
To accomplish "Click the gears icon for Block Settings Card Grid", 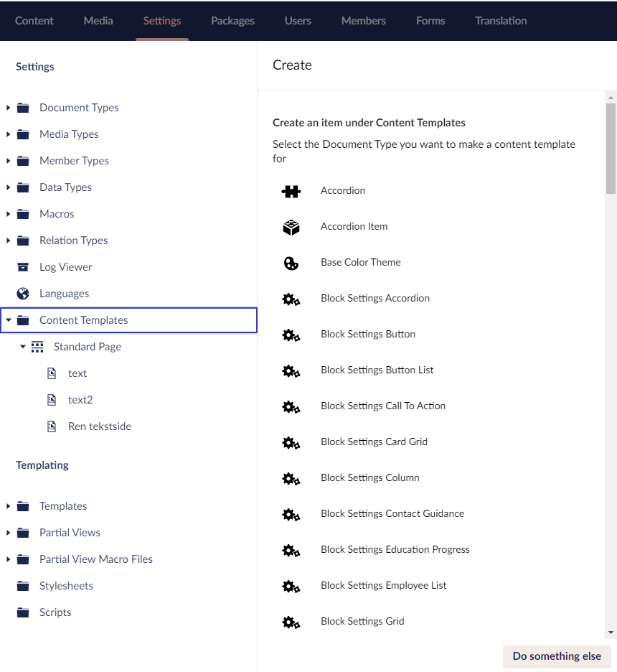I will click(x=291, y=443).
